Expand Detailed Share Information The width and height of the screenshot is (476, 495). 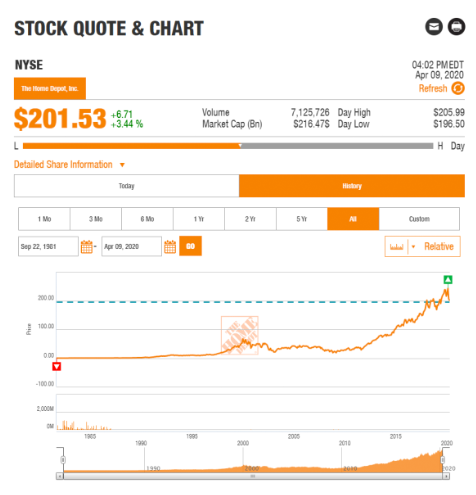pyautogui.click(x=69, y=165)
